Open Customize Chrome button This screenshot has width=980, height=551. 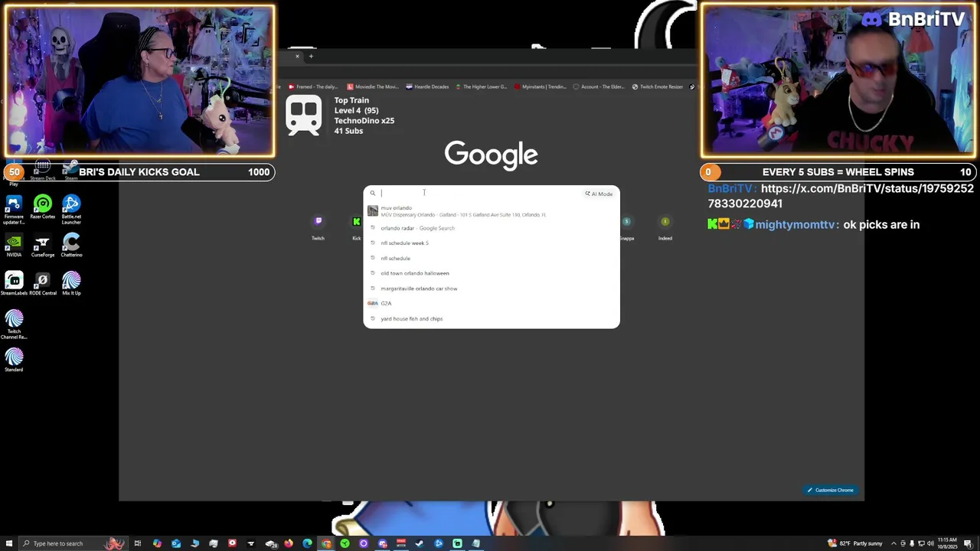830,490
